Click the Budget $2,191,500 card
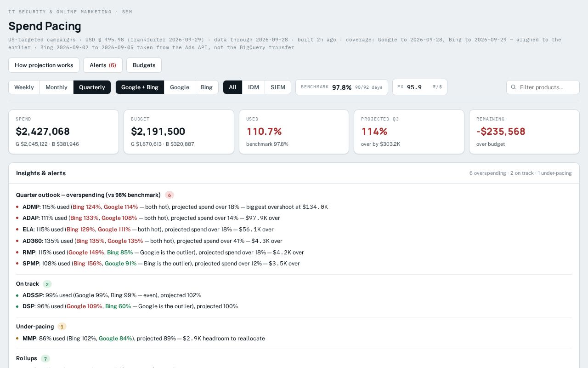The width and height of the screenshot is (588, 368). (x=179, y=132)
